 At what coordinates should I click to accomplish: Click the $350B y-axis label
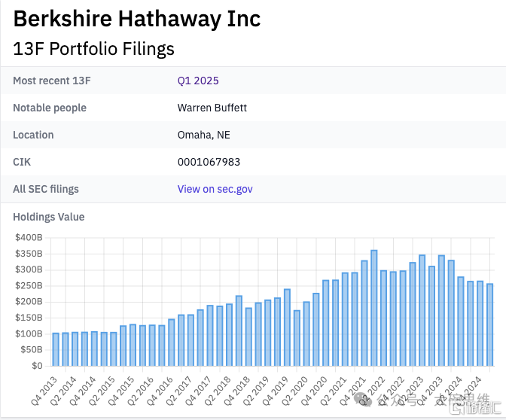29,254
